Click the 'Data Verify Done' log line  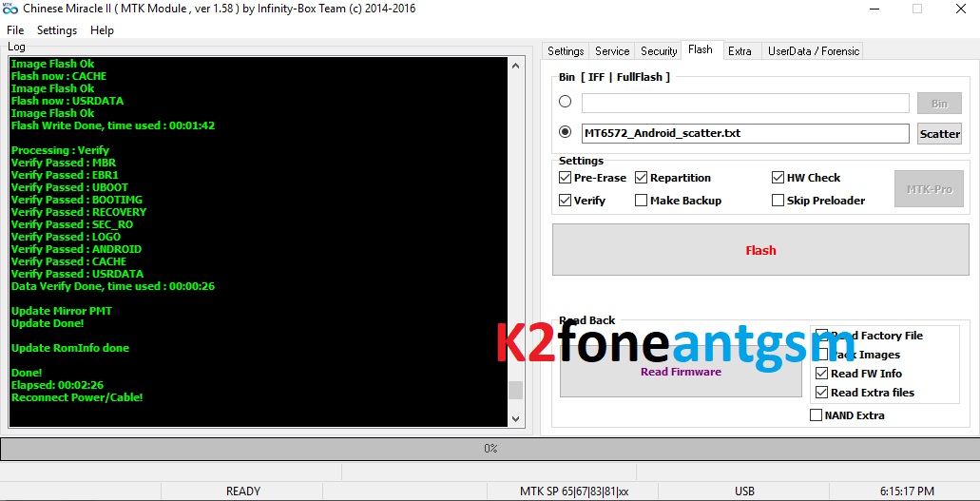[112, 286]
